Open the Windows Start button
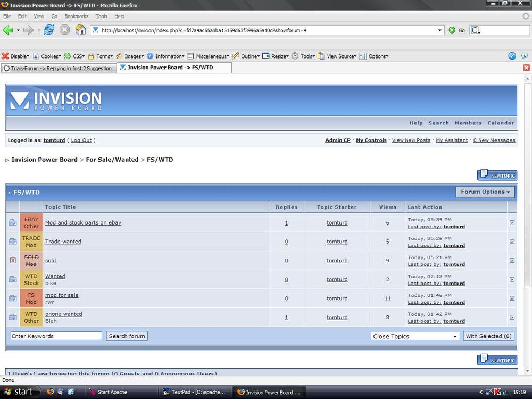Viewport: 532px width, 399px height. pos(20,392)
